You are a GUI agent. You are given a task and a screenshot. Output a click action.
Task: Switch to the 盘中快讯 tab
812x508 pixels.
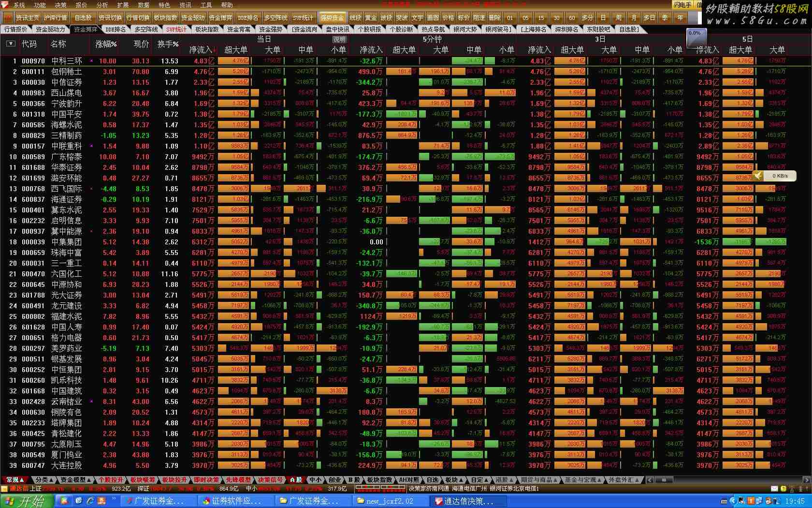(337, 29)
